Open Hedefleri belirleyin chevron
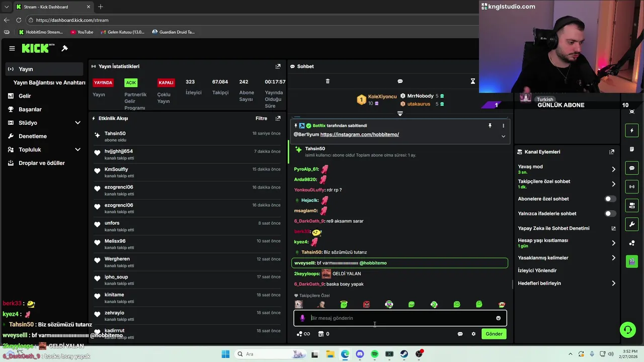644x362 pixels. (613, 284)
